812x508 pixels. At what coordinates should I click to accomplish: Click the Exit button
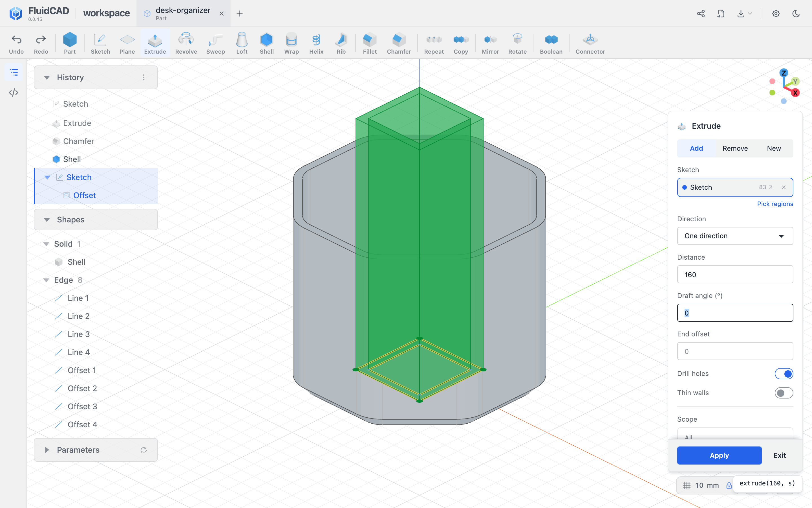pyautogui.click(x=780, y=455)
